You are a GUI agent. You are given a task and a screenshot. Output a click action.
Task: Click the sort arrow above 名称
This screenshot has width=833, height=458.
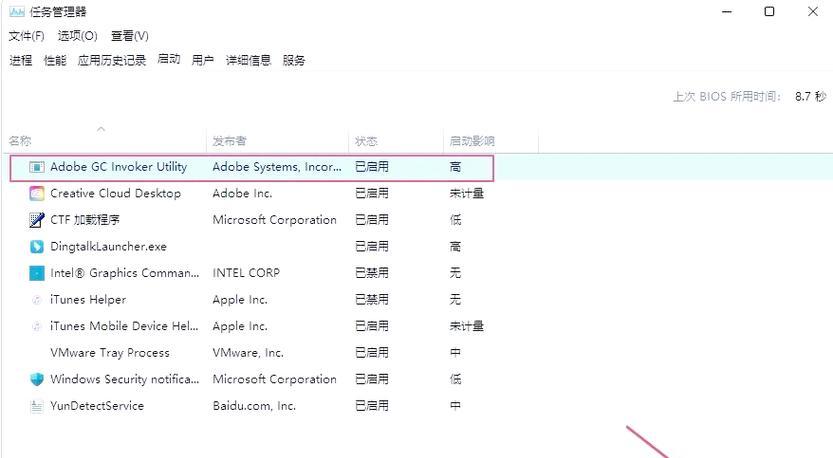(101, 129)
